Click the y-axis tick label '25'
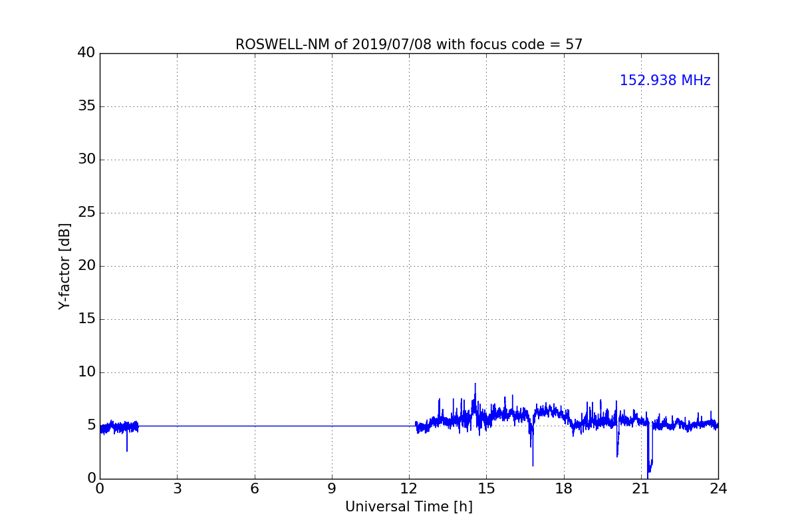 pos(86,213)
